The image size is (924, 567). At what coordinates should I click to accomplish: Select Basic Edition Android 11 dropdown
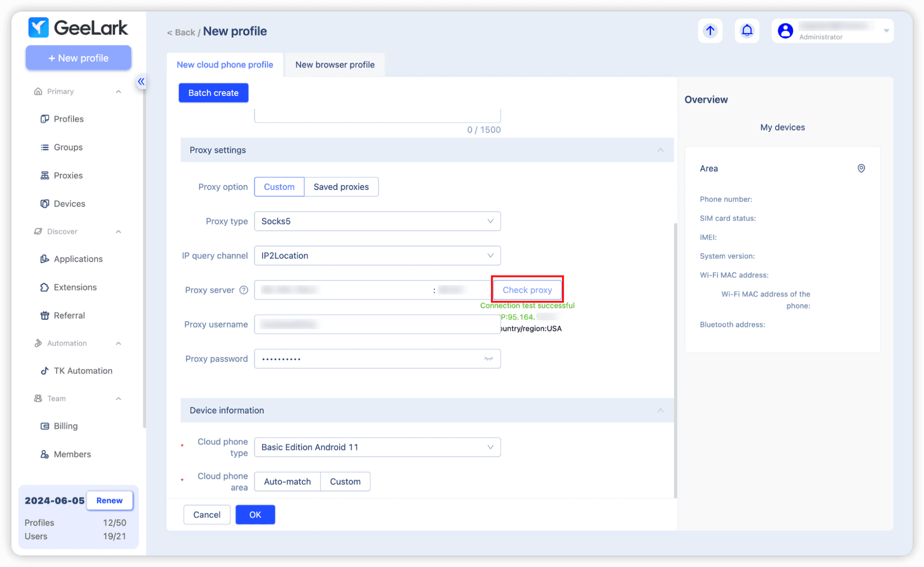377,447
